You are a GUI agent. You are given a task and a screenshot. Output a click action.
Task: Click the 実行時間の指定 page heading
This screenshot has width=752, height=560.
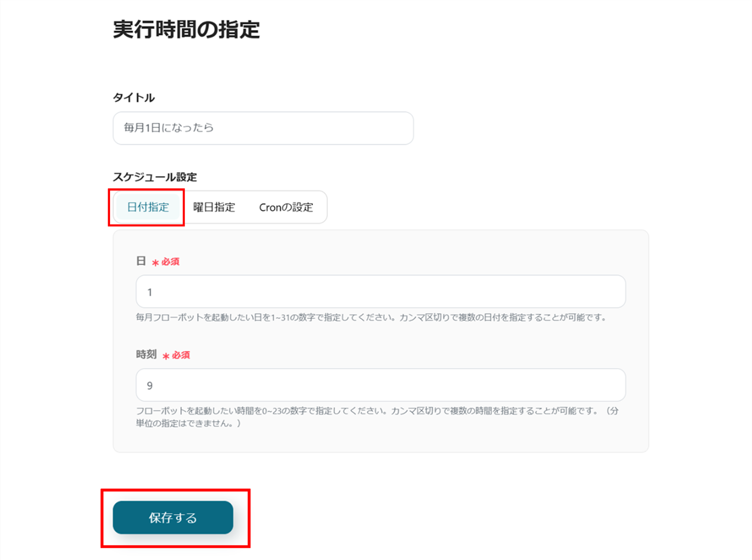(x=186, y=29)
